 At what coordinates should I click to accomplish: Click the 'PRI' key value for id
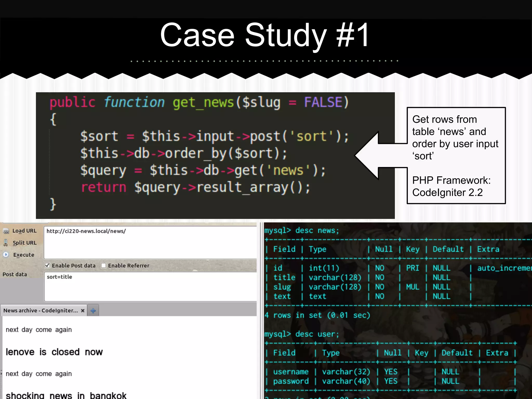[413, 268]
